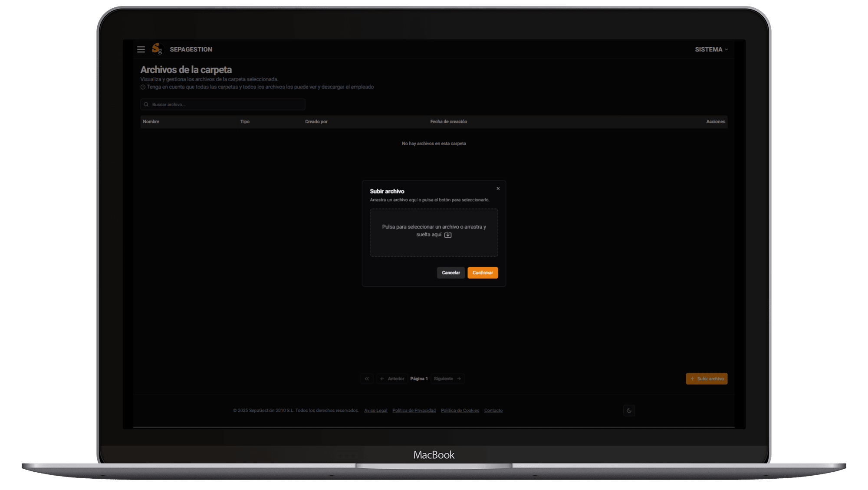The height and width of the screenshot is (490, 868).
Task: Open the hamburger navigation menu
Action: [x=141, y=49]
